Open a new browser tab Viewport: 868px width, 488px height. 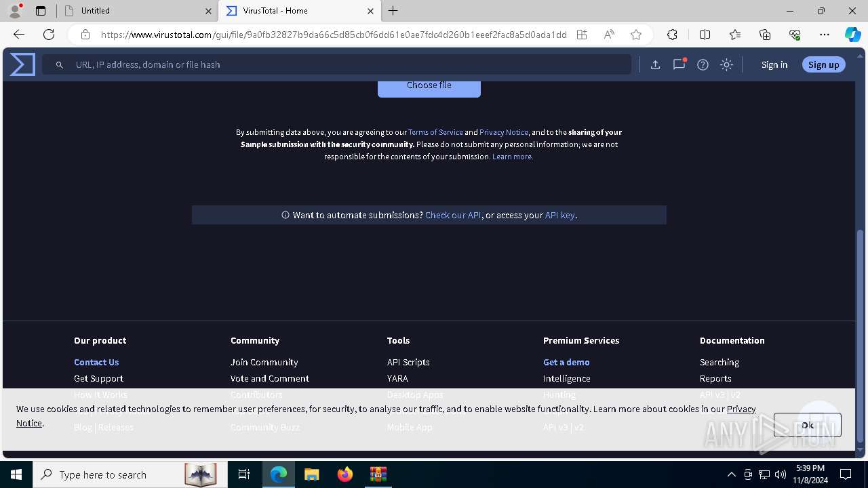click(x=393, y=11)
